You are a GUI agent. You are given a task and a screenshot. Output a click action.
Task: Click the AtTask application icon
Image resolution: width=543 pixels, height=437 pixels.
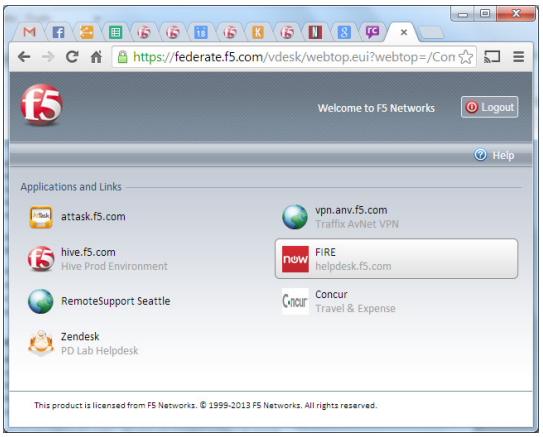click(41, 217)
